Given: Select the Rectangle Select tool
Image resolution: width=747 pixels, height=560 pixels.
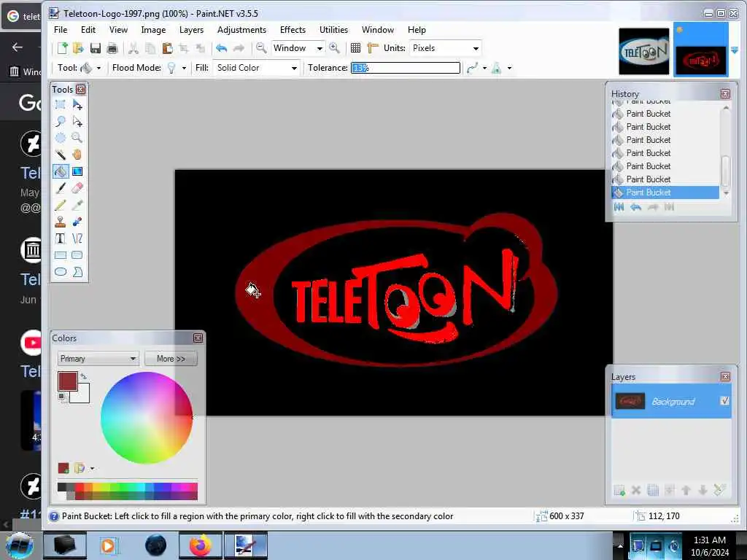Looking at the screenshot, I should pos(61,105).
